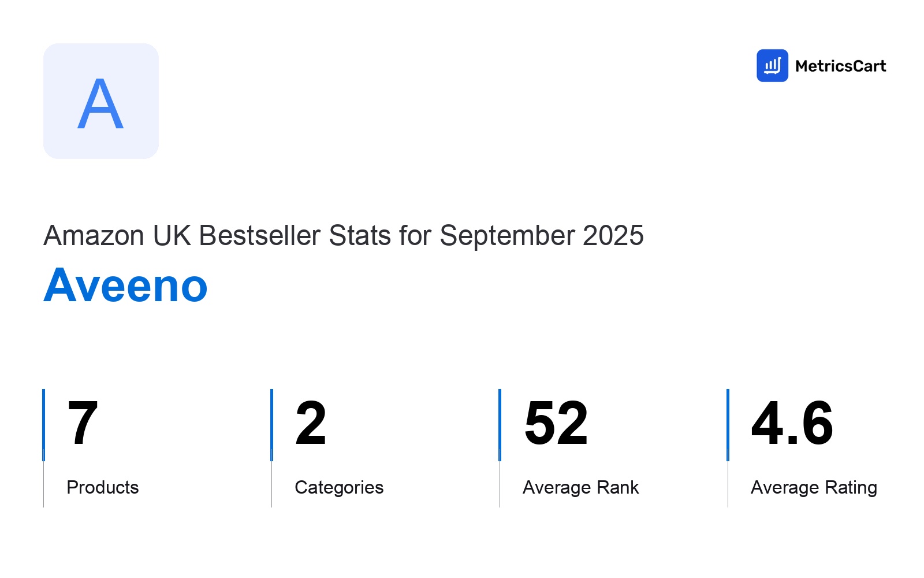Select the Average Rank label
Image resolution: width=924 pixels, height=578 pixels.
(x=580, y=487)
